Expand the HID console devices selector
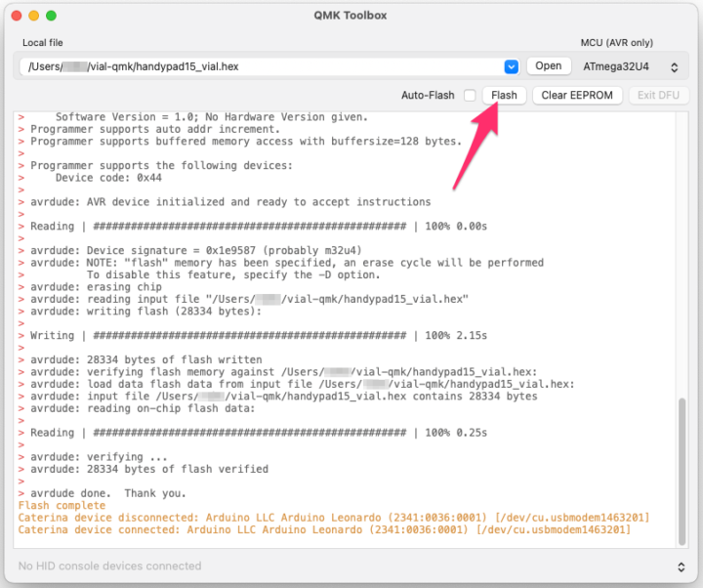Viewport: 703px width, 588px height. [681, 567]
